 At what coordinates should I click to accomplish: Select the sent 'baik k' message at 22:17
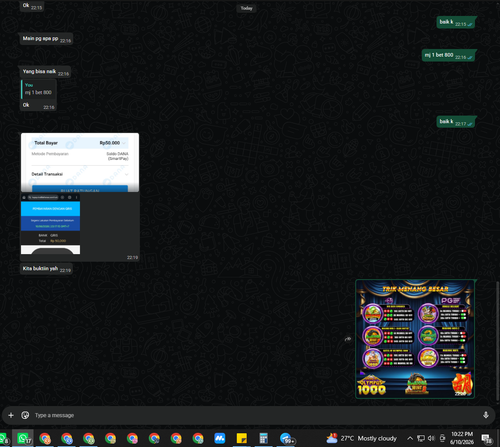[x=456, y=122]
